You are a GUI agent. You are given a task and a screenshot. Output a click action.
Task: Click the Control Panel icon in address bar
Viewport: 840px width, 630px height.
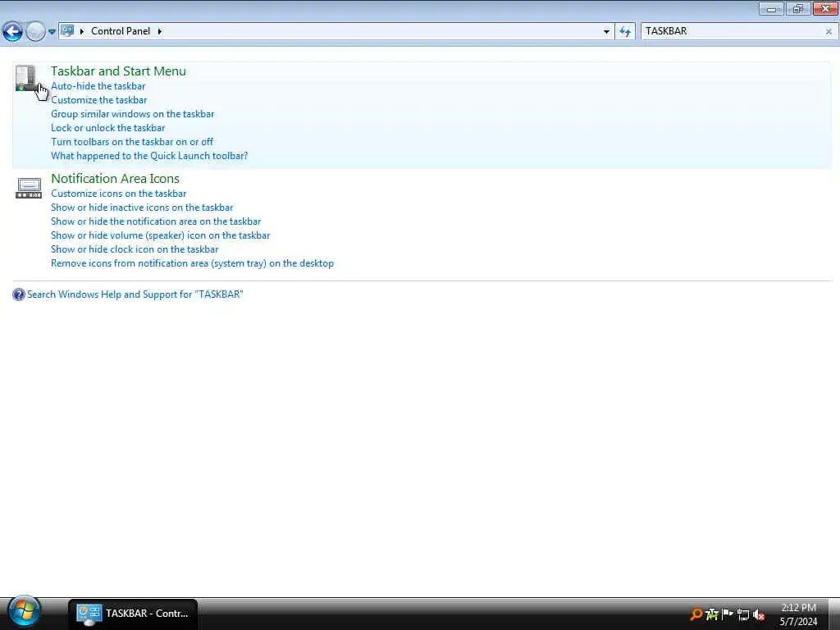(67, 30)
